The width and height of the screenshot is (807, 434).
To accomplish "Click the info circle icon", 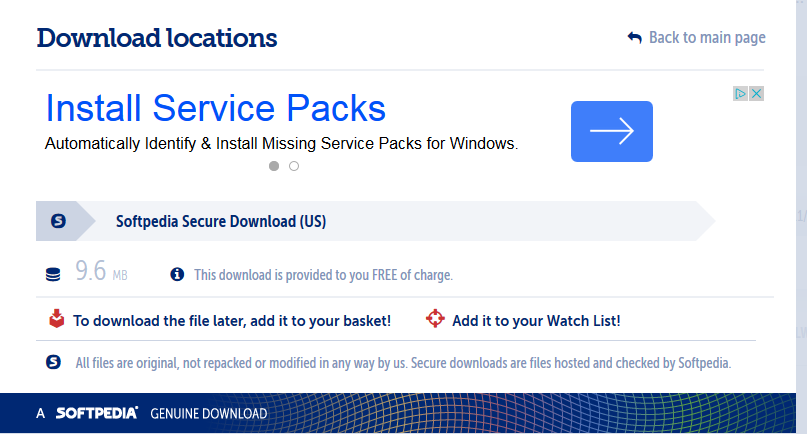I will (x=177, y=274).
